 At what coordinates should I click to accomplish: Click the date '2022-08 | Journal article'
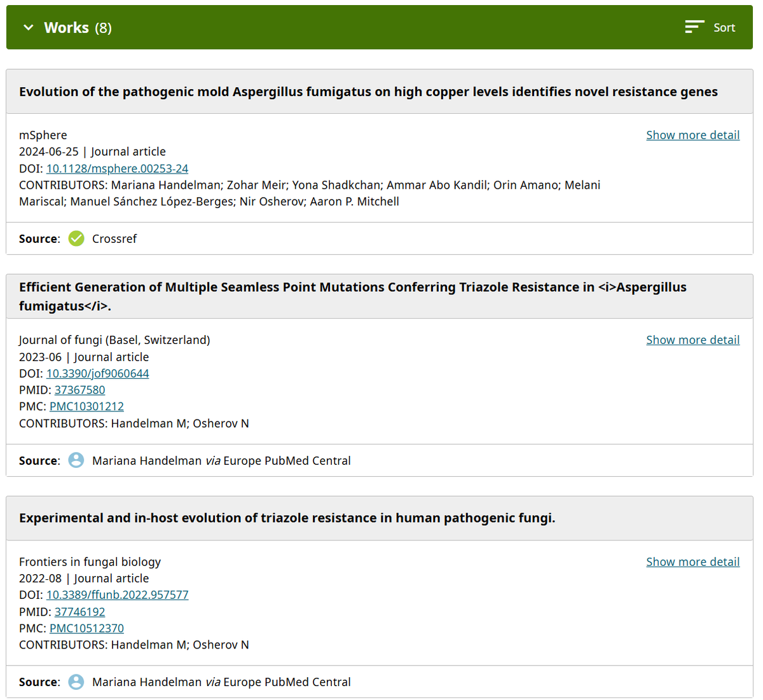click(84, 578)
